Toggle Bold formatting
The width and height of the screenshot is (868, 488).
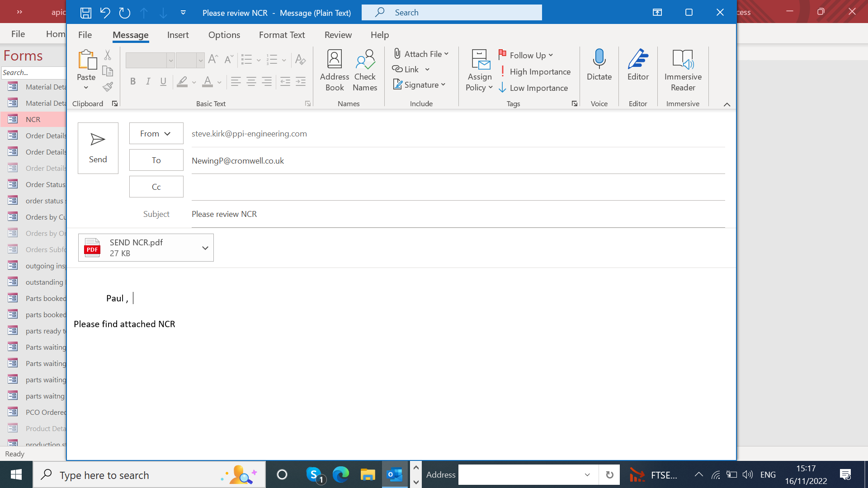133,81
